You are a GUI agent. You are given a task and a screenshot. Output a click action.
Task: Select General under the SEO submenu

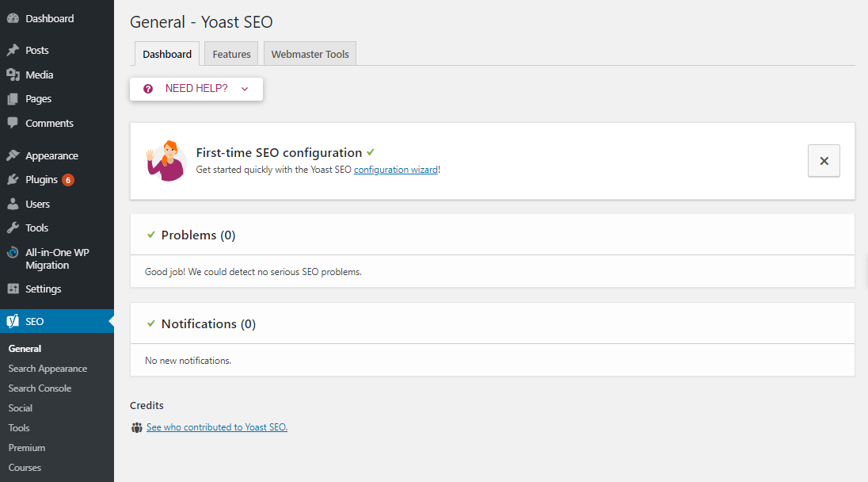[25, 349]
